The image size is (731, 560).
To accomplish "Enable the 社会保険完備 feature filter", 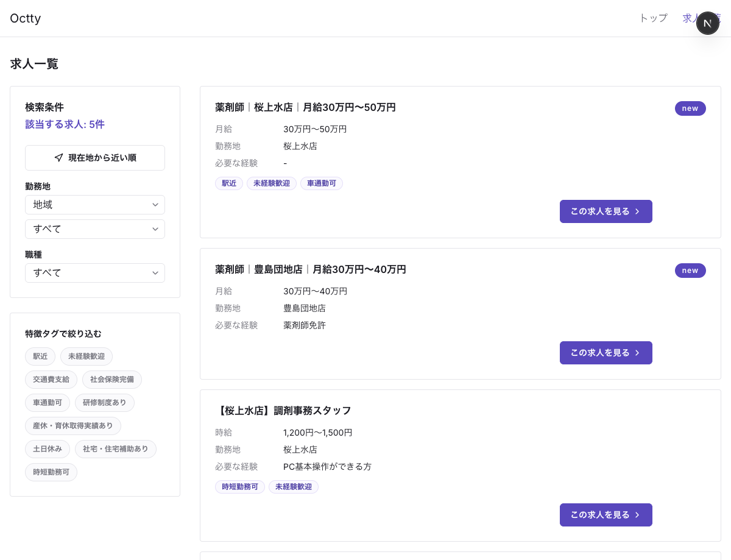I will coord(112,380).
